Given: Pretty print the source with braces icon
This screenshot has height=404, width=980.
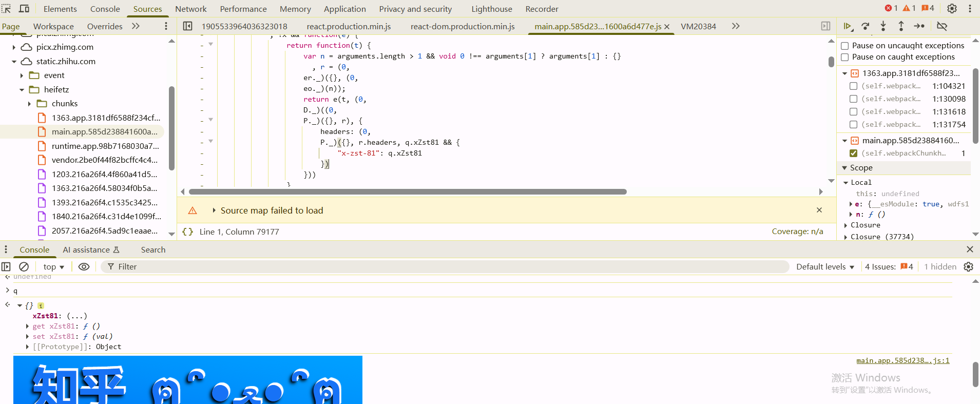Looking at the screenshot, I should coord(188,232).
